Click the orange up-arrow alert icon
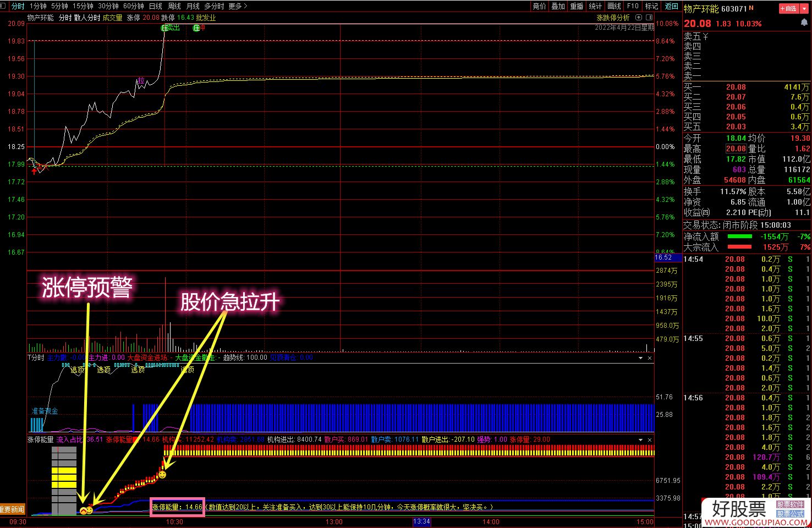Screen dimensions: 812x528 coord(83,511)
